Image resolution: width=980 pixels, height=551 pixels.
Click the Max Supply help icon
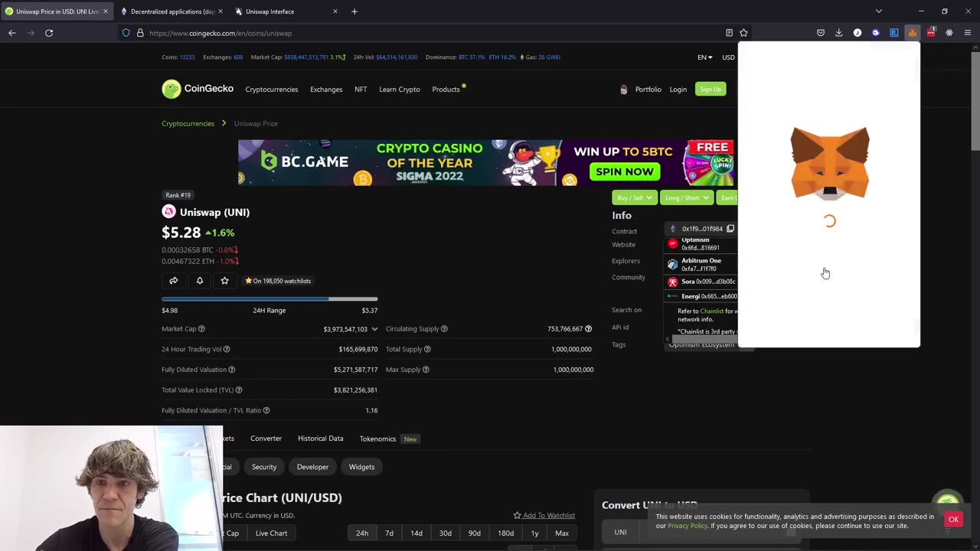426,370
